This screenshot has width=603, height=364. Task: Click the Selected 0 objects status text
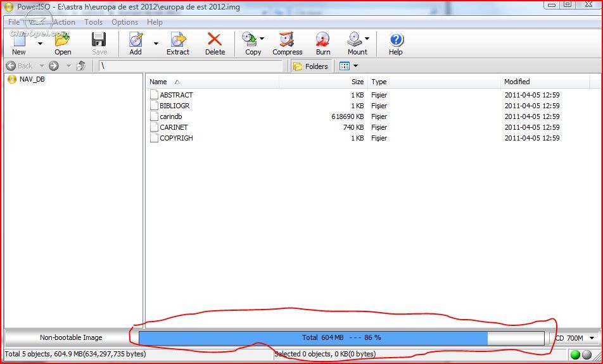tap(325, 354)
